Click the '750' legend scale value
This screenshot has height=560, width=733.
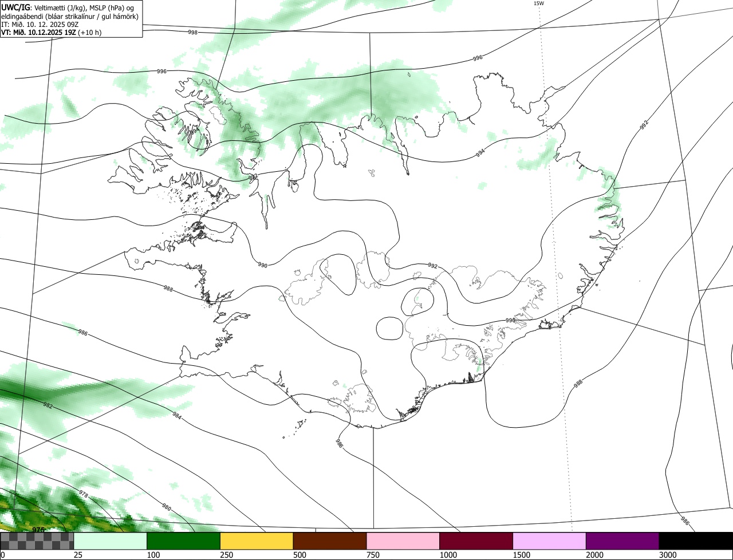(373, 555)
